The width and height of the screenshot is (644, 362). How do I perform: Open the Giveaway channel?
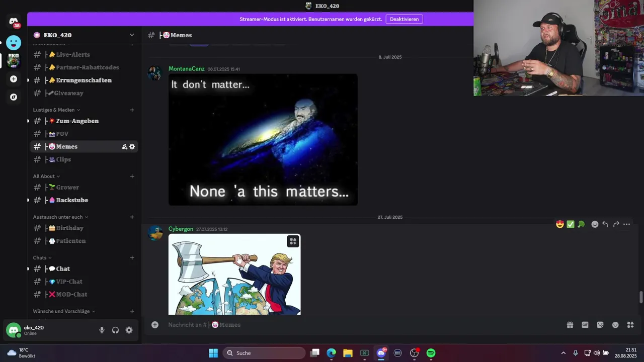point(84,93)
